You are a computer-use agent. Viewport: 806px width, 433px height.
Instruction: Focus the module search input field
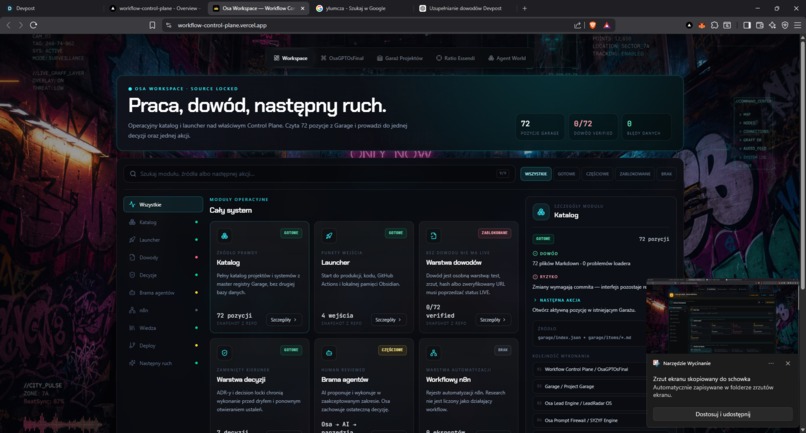pyautogui.click(x=319, y=174)
